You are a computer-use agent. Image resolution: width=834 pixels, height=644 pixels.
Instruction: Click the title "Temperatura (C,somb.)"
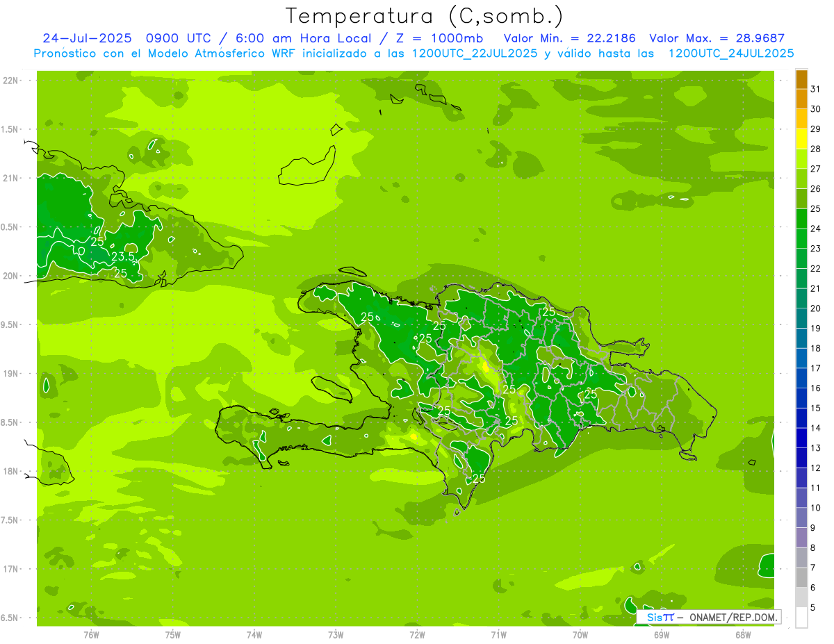tap(424, 16)
